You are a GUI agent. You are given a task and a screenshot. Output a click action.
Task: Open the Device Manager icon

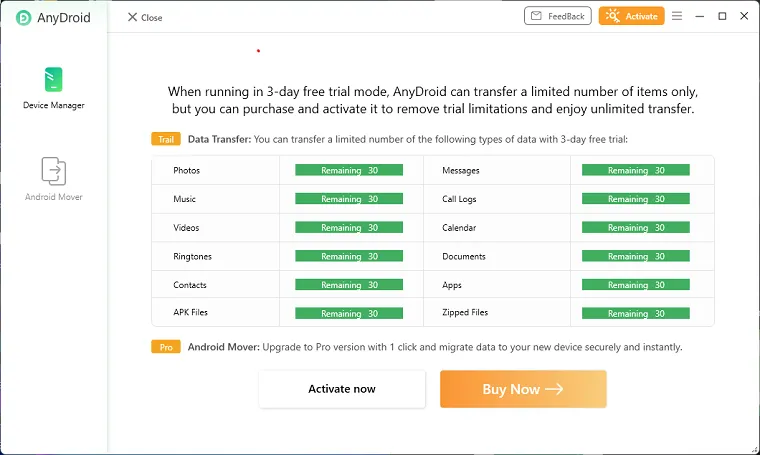click(53, 80)
